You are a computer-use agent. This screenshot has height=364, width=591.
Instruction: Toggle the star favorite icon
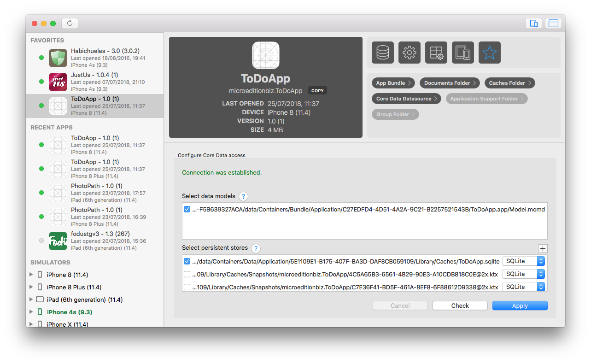[490, 53]
